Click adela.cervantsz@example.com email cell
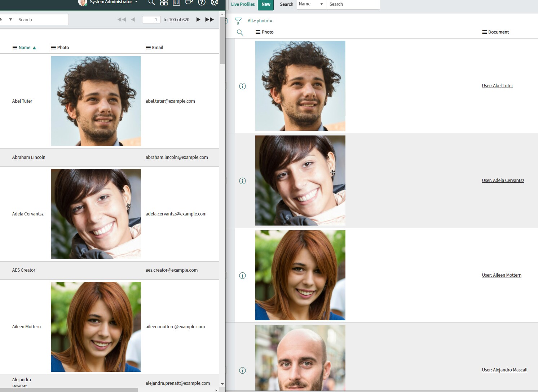This screenshot has height=392, width=538. click(x=176, y=214)
